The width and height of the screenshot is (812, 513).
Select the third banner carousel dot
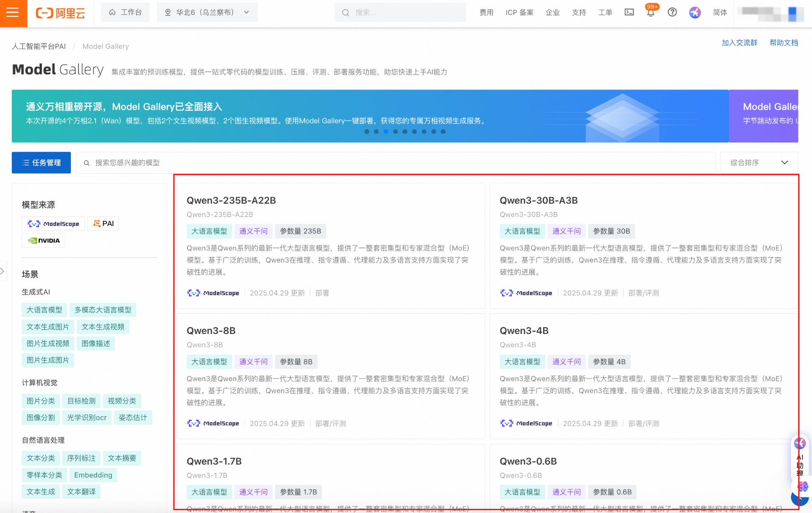(386, 131)
